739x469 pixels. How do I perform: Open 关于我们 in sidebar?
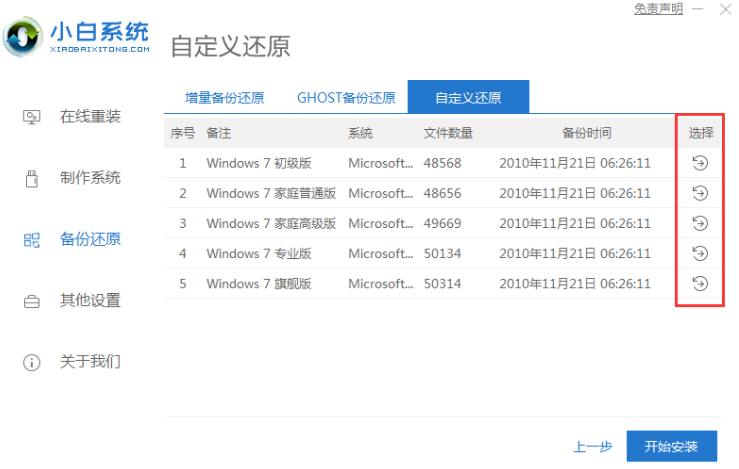(89, 361)
